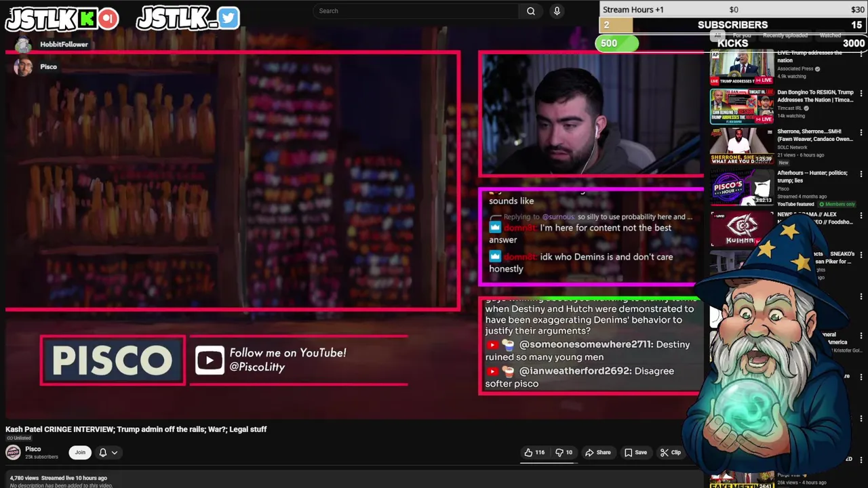Open options for 'LIVE: Trump addresses the nation'
The height and width of the screenshot is (488, 868).
(861, 54)
